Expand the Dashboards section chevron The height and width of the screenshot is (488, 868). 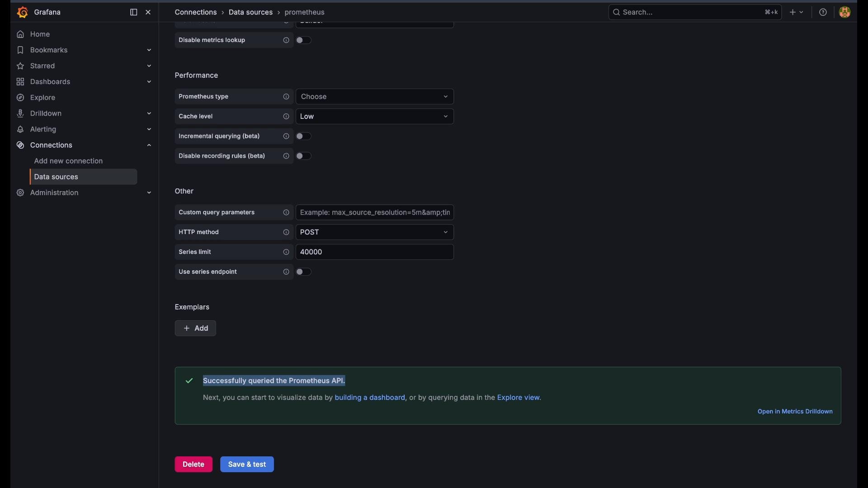(149, 82)
